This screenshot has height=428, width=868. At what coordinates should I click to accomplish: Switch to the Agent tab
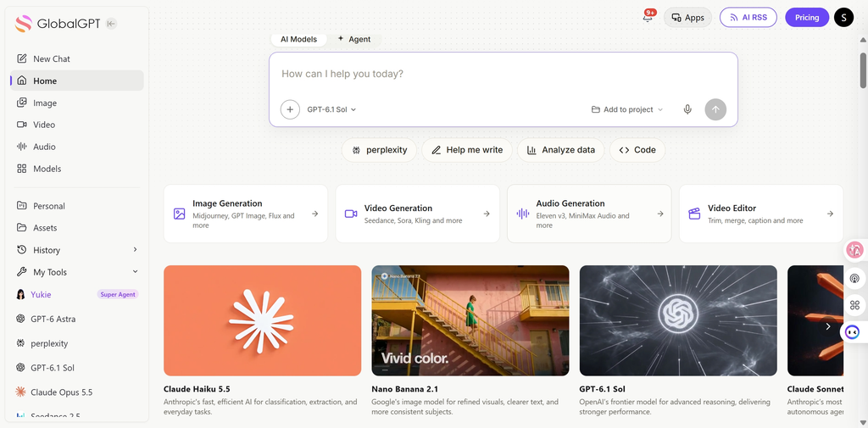click(x=354, y=39)
